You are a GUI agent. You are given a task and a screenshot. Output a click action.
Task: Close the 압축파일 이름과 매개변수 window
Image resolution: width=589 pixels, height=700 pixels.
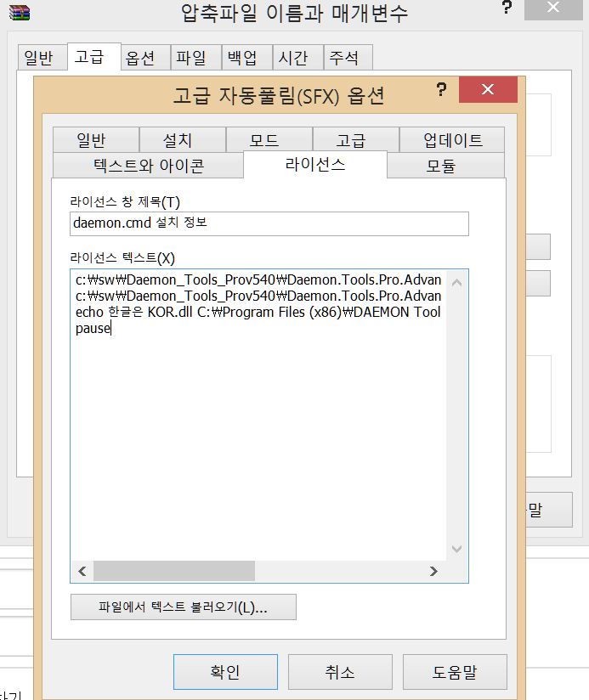coord(553,8)
